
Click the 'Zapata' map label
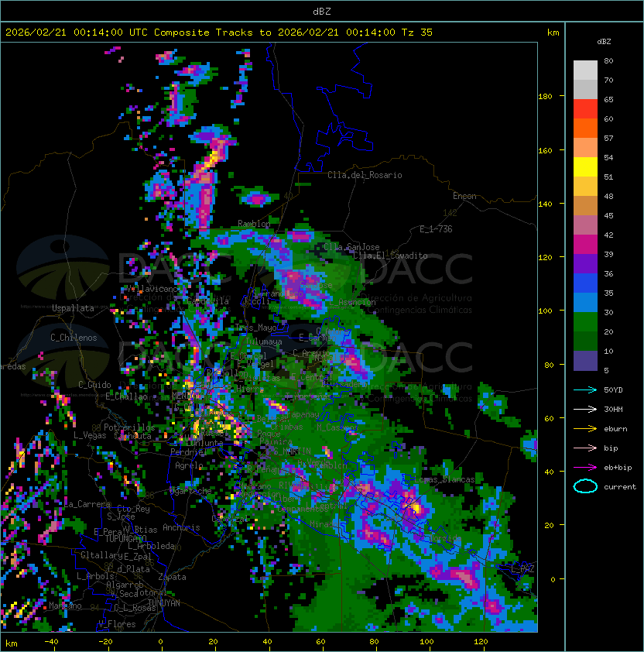tap(172, 577)
